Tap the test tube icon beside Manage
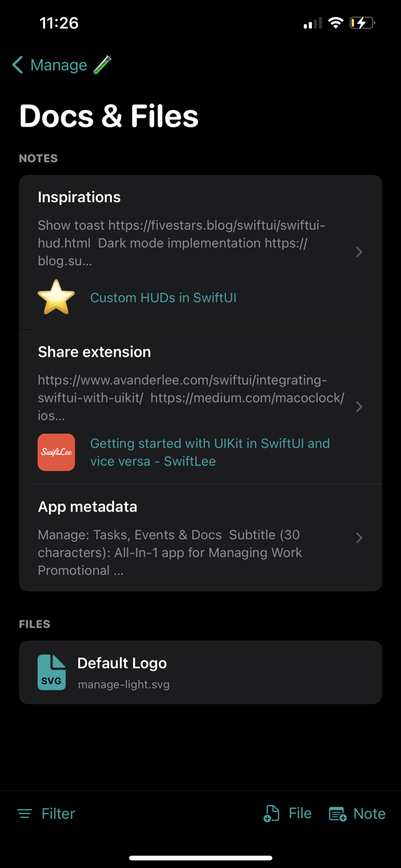The height and width of the screenshot is (868, 401). click(x=101, y=65)
